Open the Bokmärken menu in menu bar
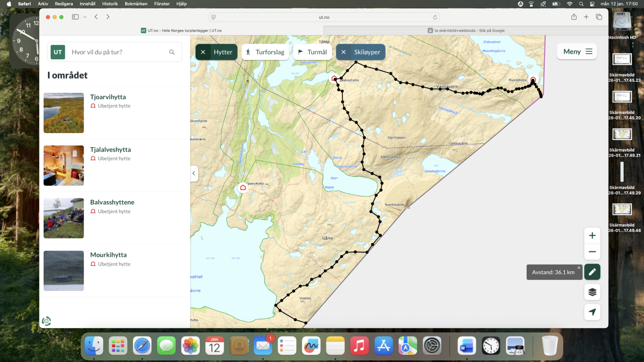The height and width of the screenshot is (362, 644). (136, 4)
